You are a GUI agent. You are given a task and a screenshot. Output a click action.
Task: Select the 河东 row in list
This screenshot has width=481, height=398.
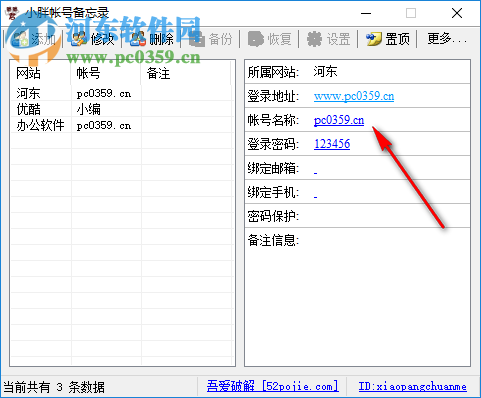pos(122,93)
